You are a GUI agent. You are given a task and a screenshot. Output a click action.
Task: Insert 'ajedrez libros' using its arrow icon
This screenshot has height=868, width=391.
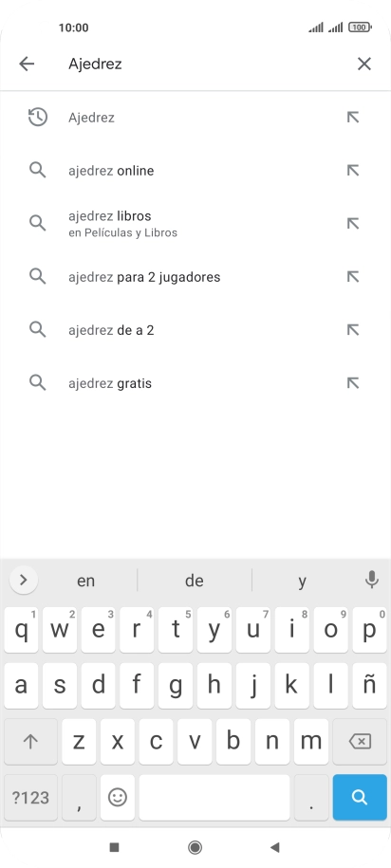353,224
